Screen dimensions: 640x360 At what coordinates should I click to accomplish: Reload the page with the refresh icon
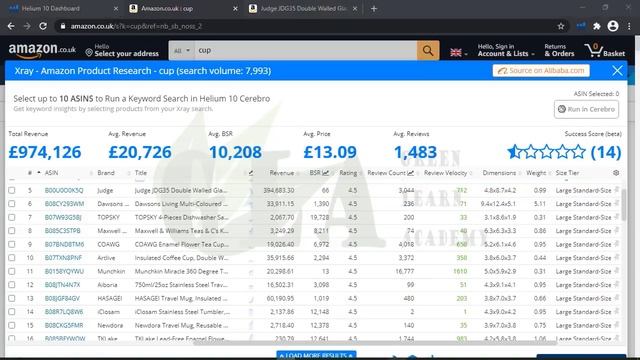(43, 26)
